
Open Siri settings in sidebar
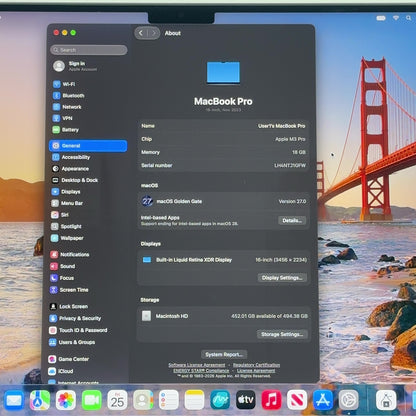[x=60, y=215]
